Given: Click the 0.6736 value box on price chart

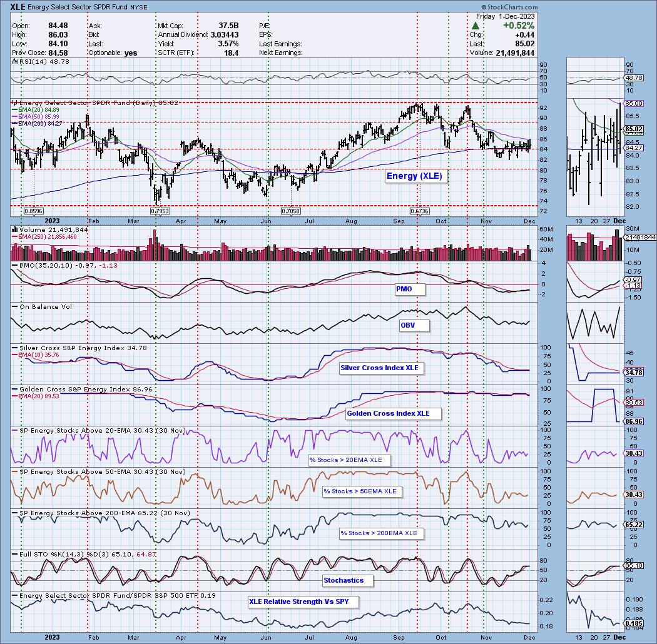Looking at the screenshot, I should [x=419, y=211].
